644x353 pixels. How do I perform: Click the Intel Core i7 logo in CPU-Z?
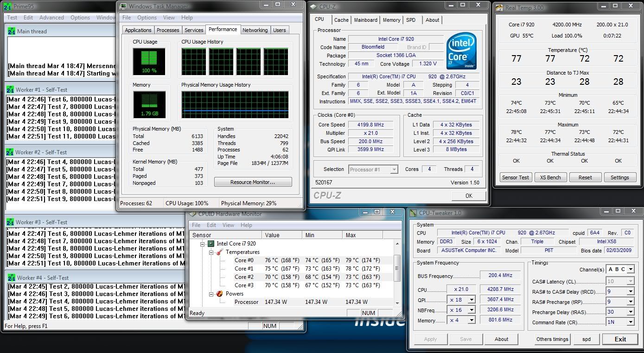(462, 52)
